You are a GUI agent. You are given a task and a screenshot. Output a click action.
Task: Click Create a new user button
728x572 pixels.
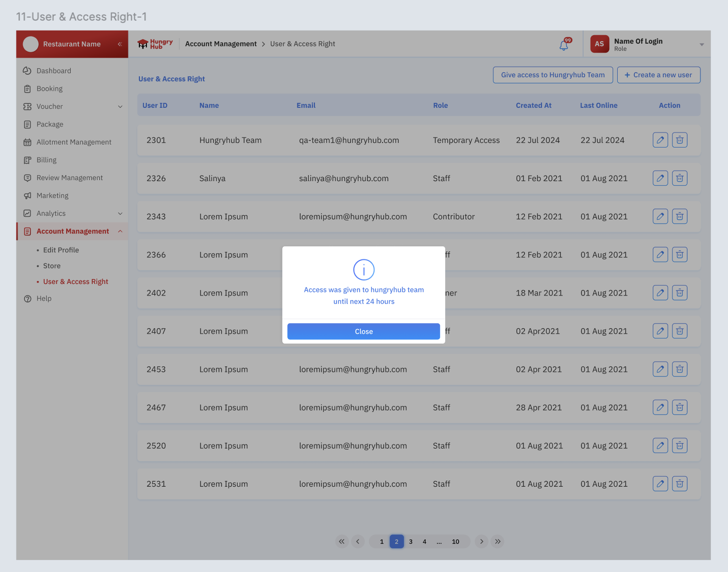click(x=658, y=75)
